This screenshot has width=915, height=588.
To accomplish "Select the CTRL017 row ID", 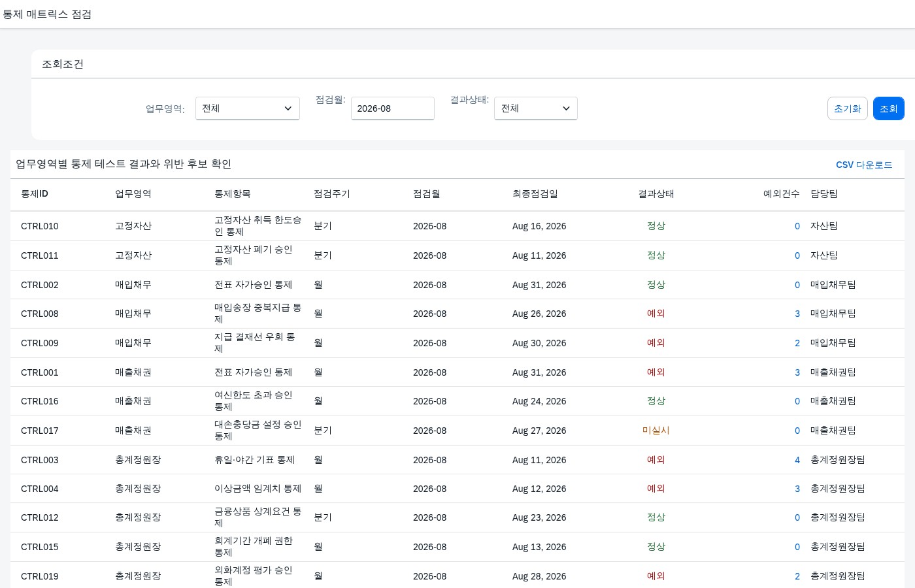I will click(40, 431).
